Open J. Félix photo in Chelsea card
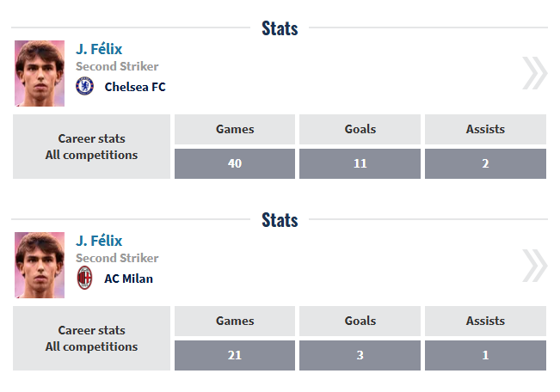The image size is (560, 392). (x=40, y=73)
